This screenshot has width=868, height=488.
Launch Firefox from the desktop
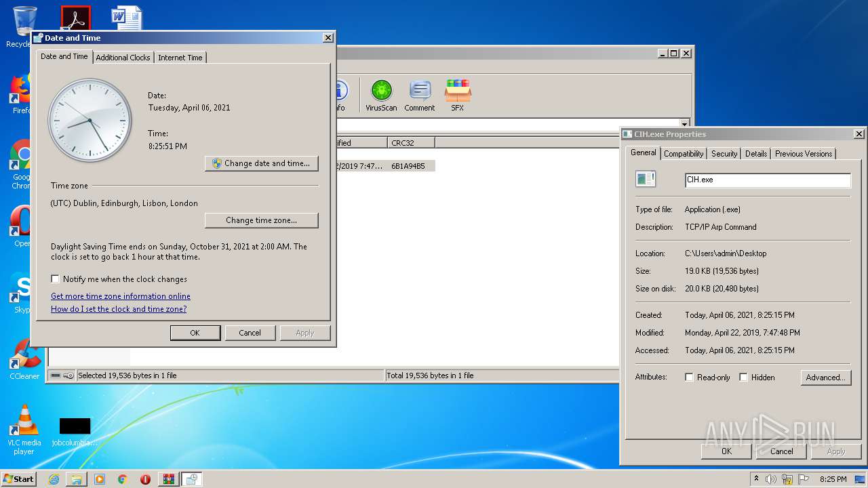[20, 94]
